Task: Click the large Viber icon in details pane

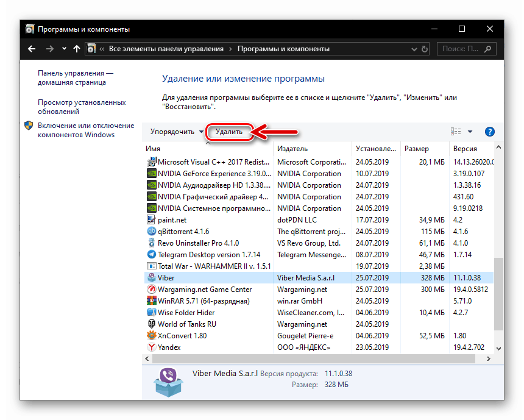Action: click(168, 382)
